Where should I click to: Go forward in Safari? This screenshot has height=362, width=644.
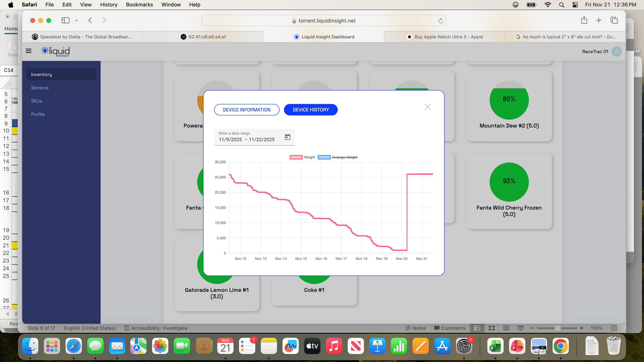tap(104, 21)
